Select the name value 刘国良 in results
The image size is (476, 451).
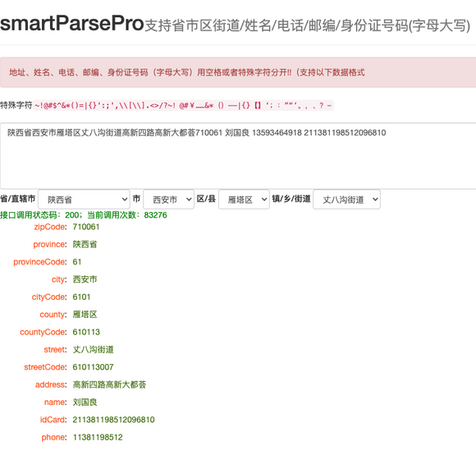coord(85,403)
